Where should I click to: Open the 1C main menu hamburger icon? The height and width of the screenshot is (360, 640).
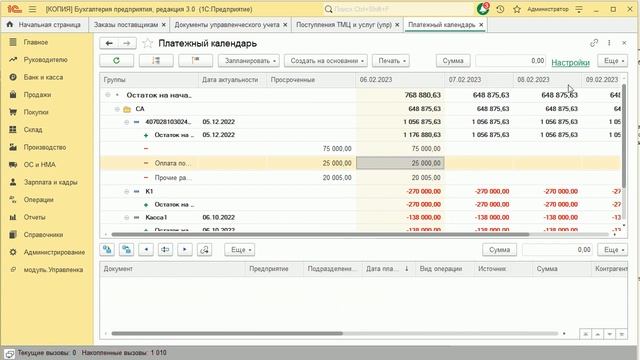click(x=32, y=9)
